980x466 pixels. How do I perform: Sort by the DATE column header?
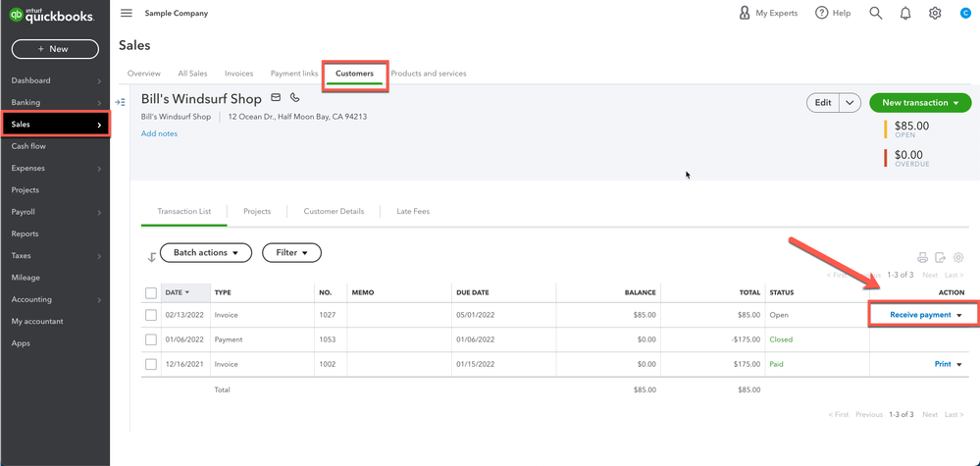coord(177,292)
